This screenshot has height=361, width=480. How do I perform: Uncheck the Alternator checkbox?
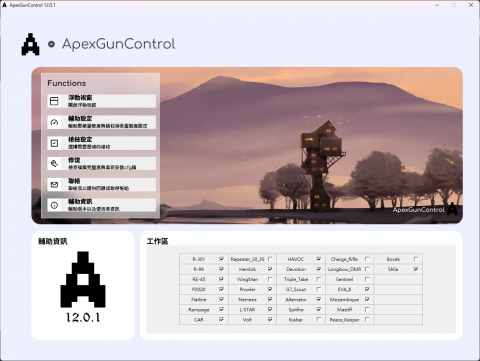(x=319, y=299)
